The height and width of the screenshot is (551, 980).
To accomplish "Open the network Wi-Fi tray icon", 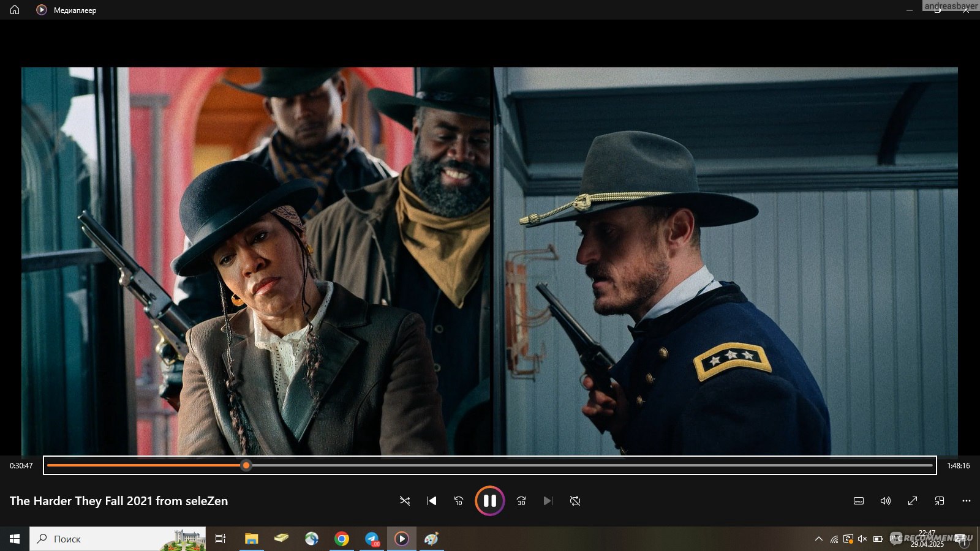I will point(834,539).
